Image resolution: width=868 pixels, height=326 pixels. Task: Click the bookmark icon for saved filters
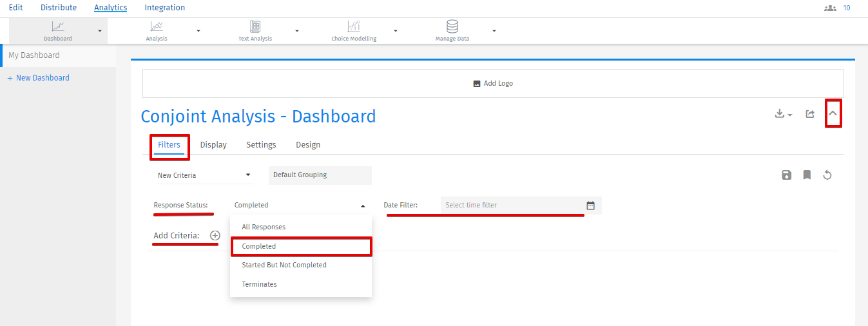807,175
